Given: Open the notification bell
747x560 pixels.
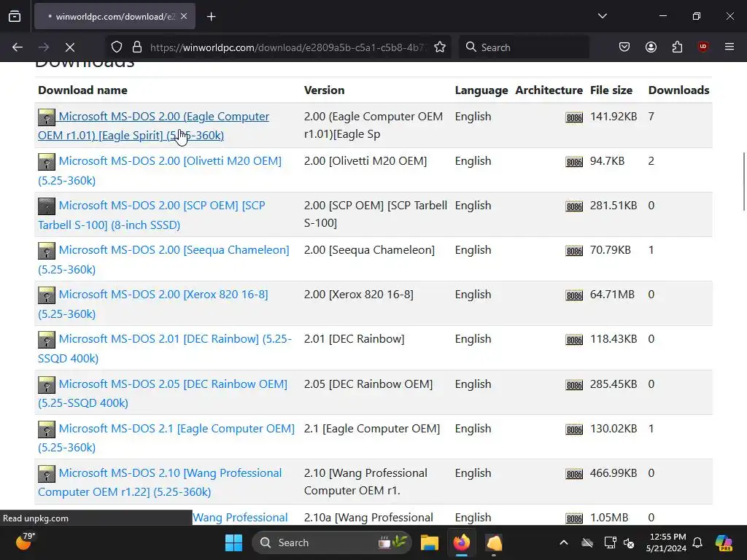Looking at the screenshot, I should (697, 542).
